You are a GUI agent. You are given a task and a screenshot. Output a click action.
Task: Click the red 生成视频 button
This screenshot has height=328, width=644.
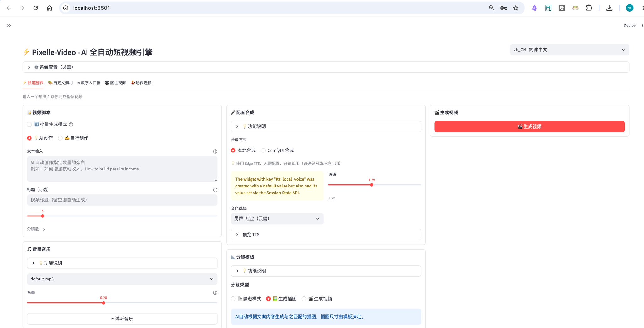(x=529, y=127)
